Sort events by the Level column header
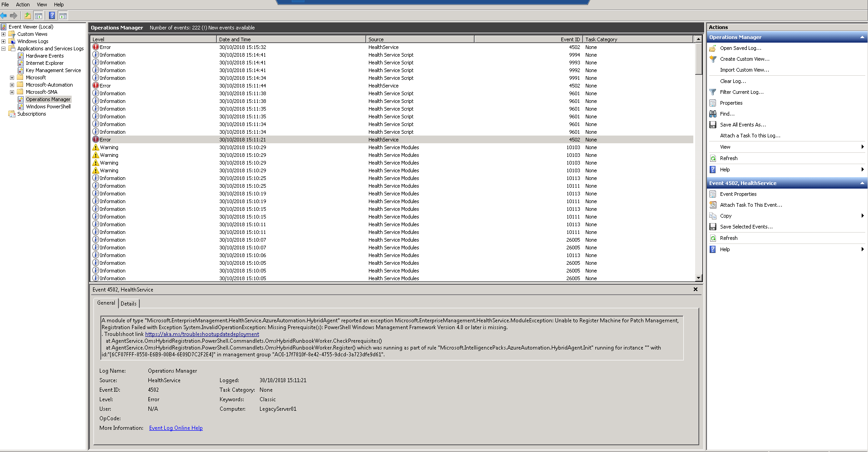Screen dimensions: 868x452 (153, 39)
